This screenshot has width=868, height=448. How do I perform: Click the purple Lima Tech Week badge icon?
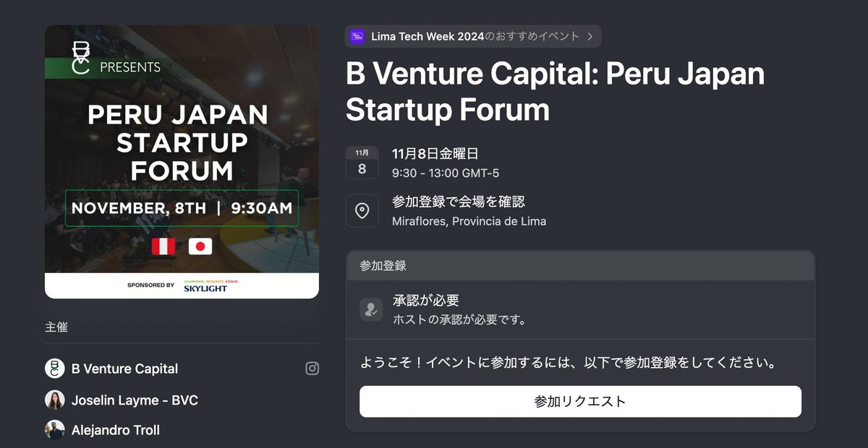(x=357, y=36)
